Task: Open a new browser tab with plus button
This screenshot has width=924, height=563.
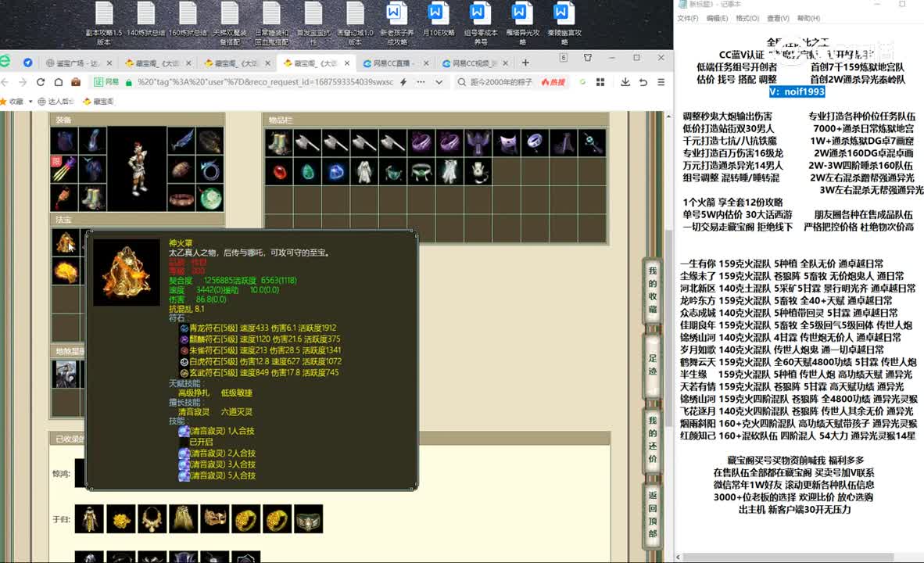Action: click(525, 63)
